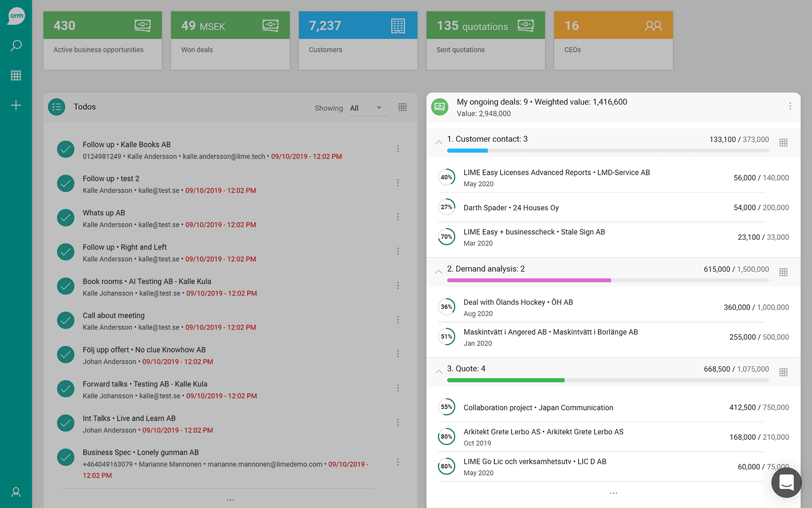Viewport: 812px width, 508px height.
Task: Open the user profile icon in sidebar
Action: click(x=16, y=492)
